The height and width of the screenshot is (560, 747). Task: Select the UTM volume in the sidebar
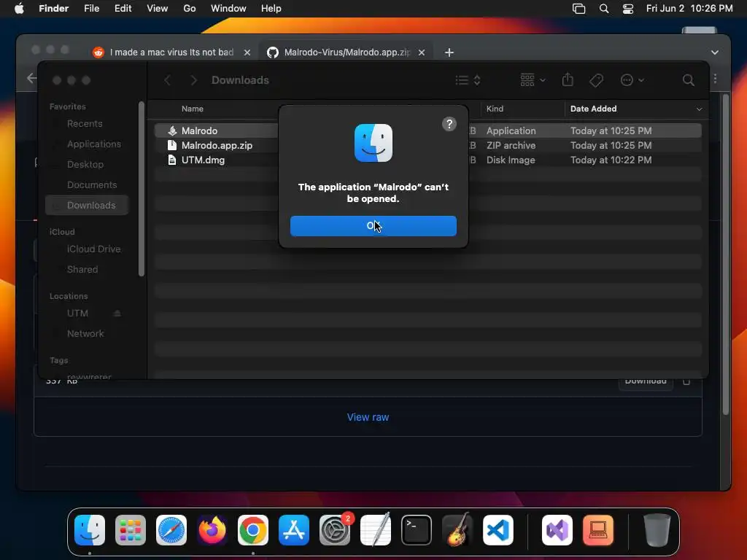pos(77,314)
